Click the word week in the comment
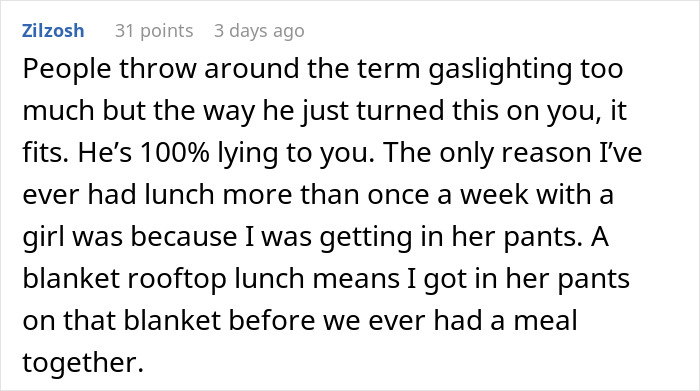The image size is (700, 391). point(494,195)
